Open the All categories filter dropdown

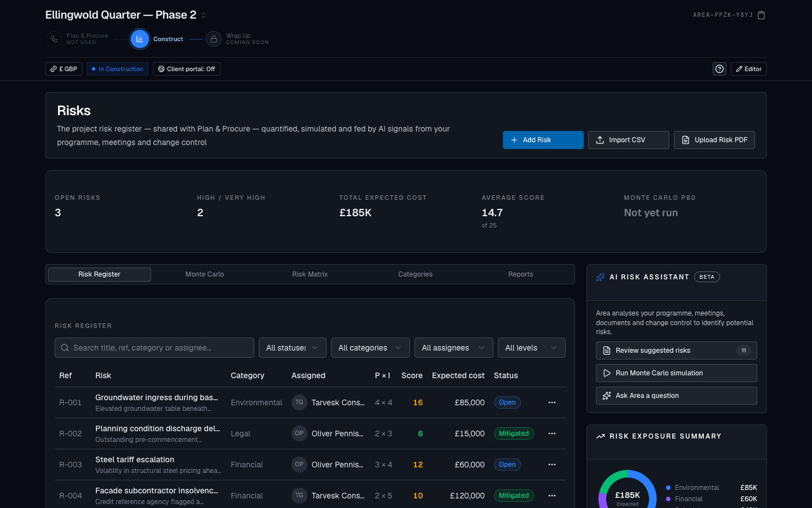tap(370, 348)
